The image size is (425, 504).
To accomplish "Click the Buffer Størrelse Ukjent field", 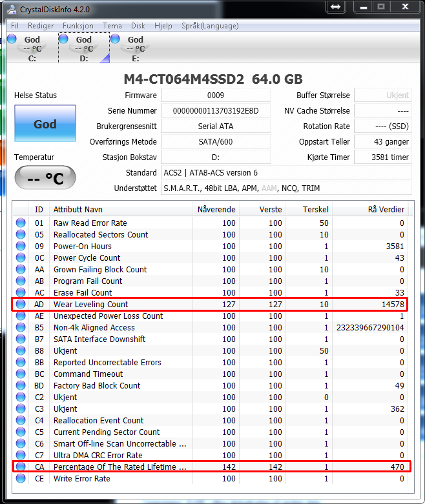I will pyautogui.click(x=383, y=96).
